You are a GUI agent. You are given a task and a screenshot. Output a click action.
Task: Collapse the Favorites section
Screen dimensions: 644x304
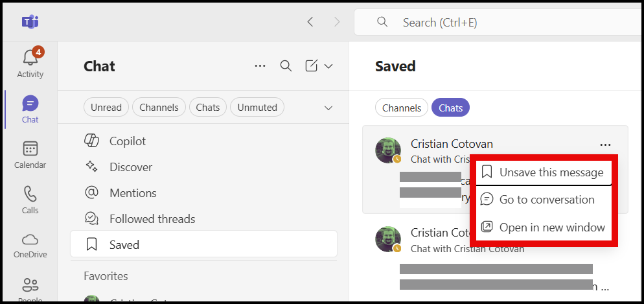pyautogui.click(x=106, y=276)
